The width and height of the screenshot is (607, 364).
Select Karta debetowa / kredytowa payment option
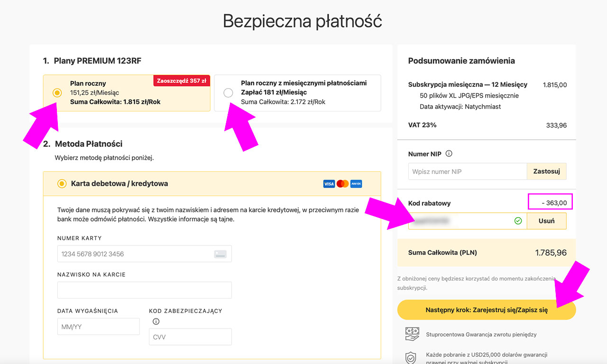point(62,183)
